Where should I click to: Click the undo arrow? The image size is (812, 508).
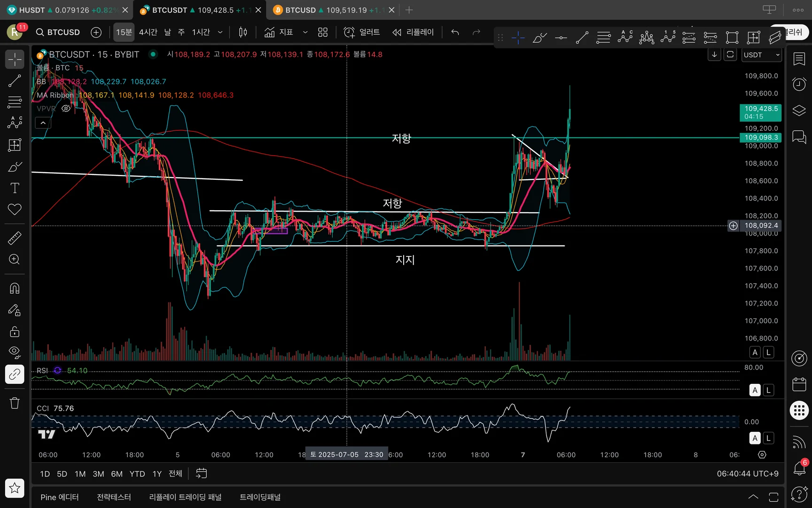click(455, 32)
